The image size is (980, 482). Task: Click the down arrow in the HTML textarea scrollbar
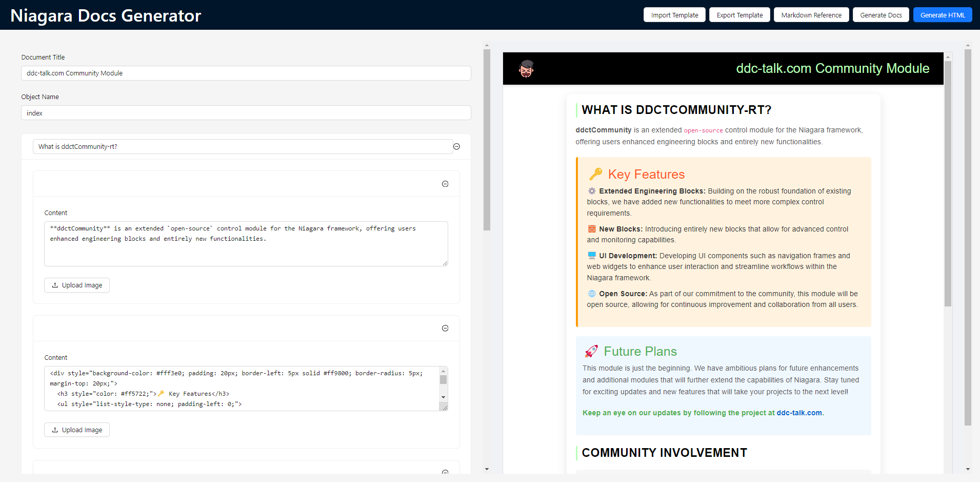[x=444, y=397]
